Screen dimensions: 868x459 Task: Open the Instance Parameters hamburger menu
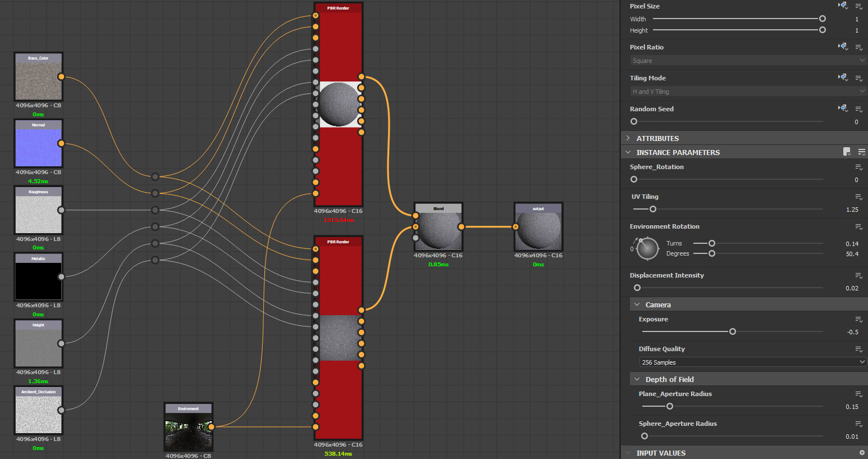(x=861, y=152)
